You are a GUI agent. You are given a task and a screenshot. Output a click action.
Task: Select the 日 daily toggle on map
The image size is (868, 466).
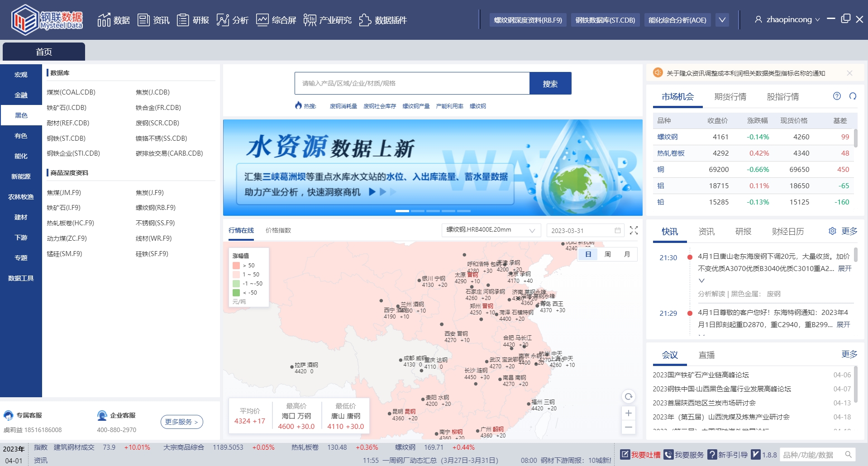pos(588,254)
